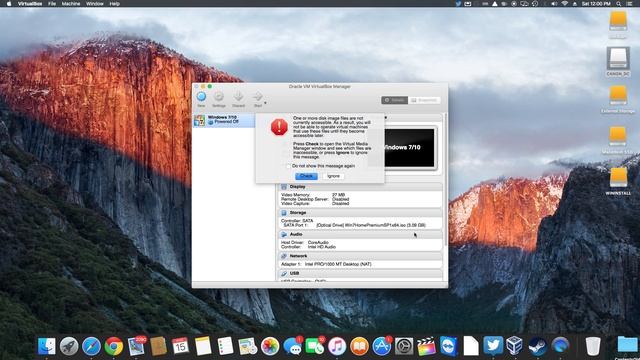Open Steam from the dock
This screenshot has height=360, width=640.
click(537, 346)
